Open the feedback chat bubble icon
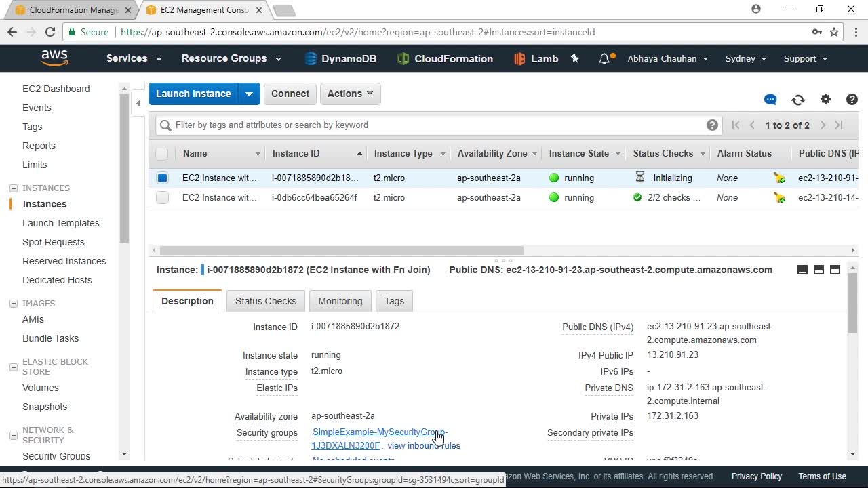Image resolution: width=868 pixels, height=488 pixels. tap(770, 100)
